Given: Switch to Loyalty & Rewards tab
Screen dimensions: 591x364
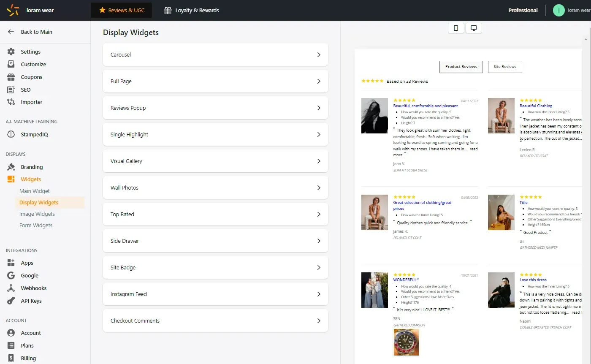Looking at the screenshot, I should pos(192,10).
